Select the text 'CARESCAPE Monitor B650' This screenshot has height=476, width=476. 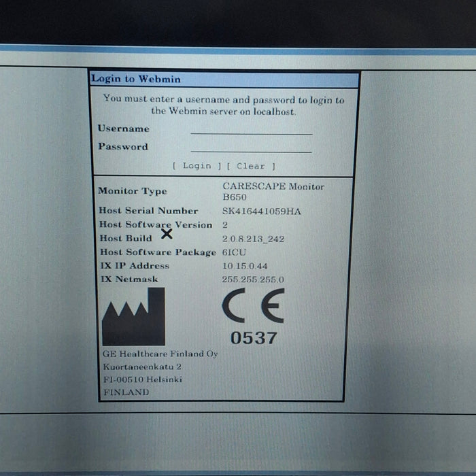[x=273, y=192]
